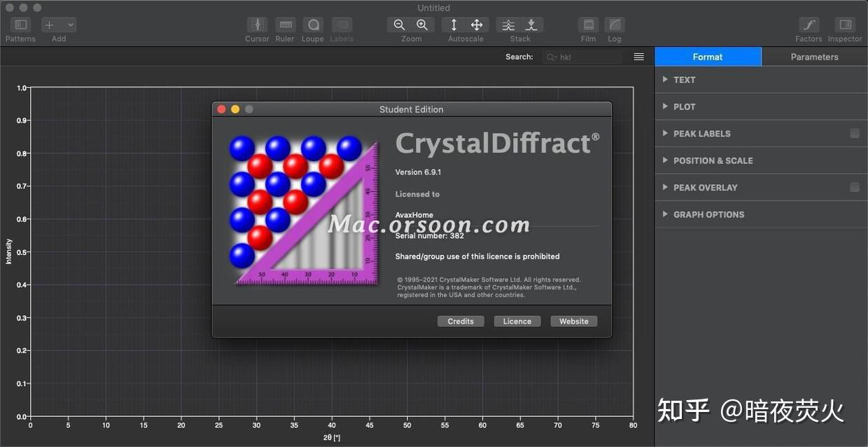This screenshot has height=447, width=868.
Task: Toggle the Inspector panel icon
Action: [x=845, y=25]
